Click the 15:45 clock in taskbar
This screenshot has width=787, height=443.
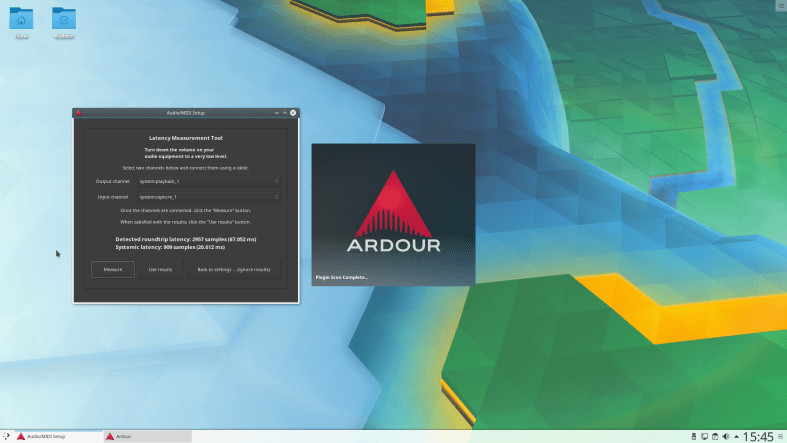point(760,436)
